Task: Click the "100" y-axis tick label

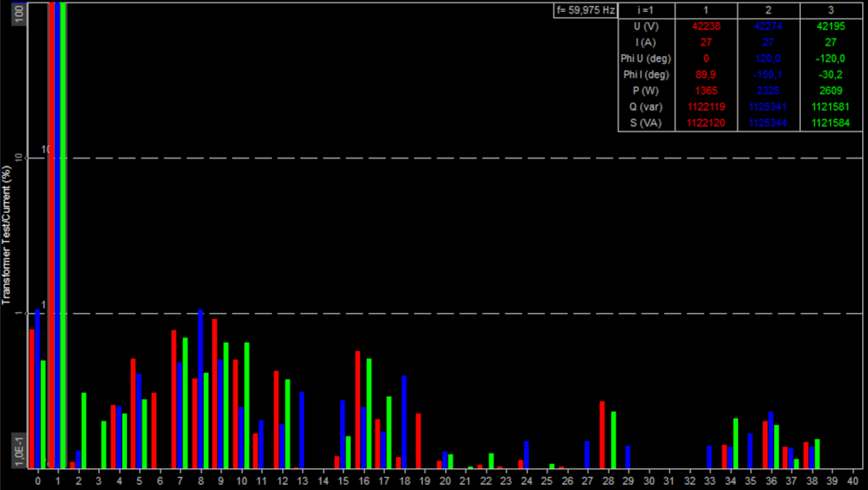Action: pos(19,14)
